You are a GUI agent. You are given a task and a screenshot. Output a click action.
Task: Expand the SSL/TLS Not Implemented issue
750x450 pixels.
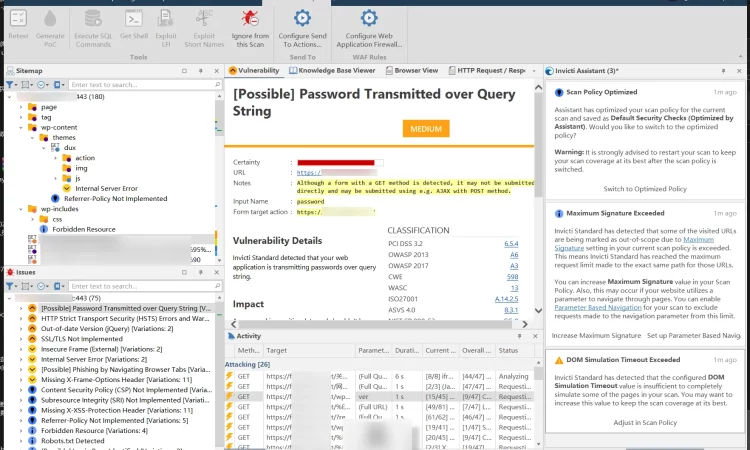(21, 339)
